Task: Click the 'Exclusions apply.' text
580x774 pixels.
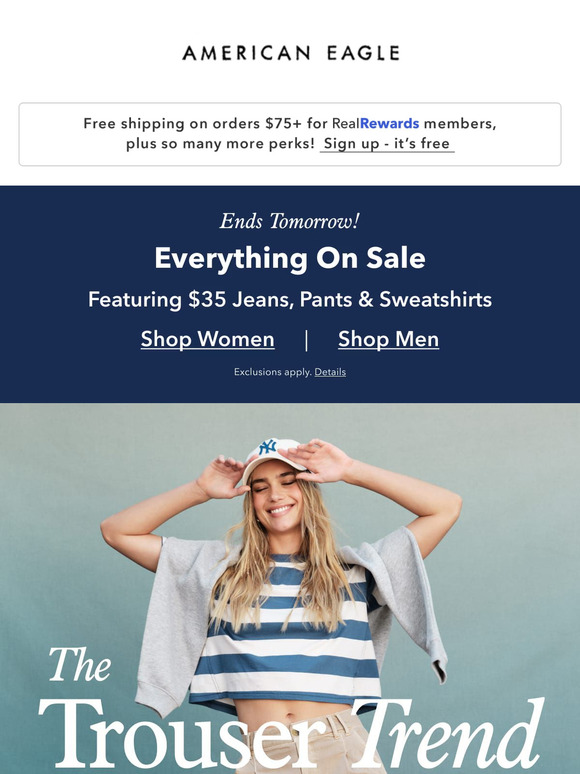Action: 273,372
